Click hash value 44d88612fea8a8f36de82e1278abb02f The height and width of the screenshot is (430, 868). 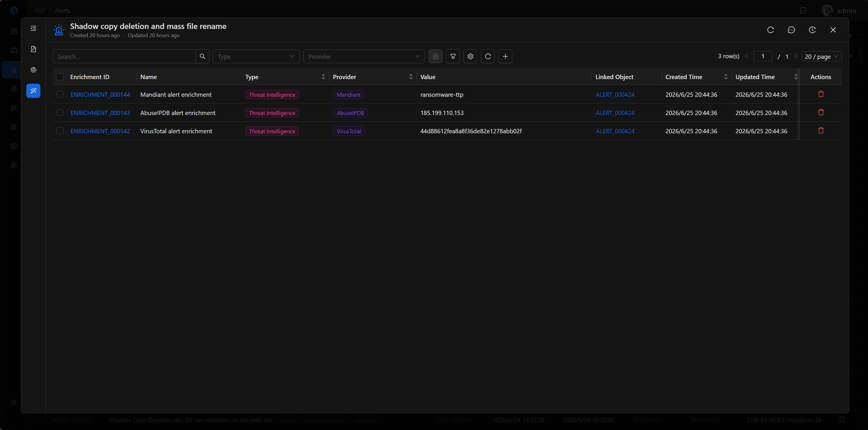click(471, 131)
